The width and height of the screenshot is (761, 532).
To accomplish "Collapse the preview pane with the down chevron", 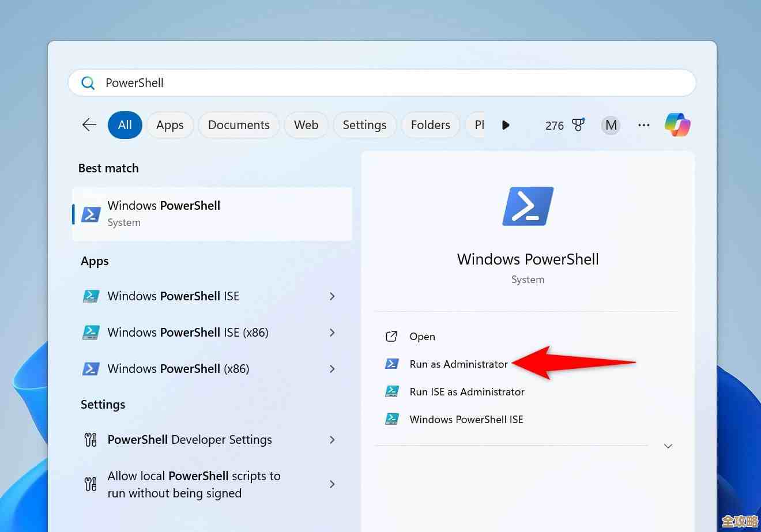I will tap(668, 446).
